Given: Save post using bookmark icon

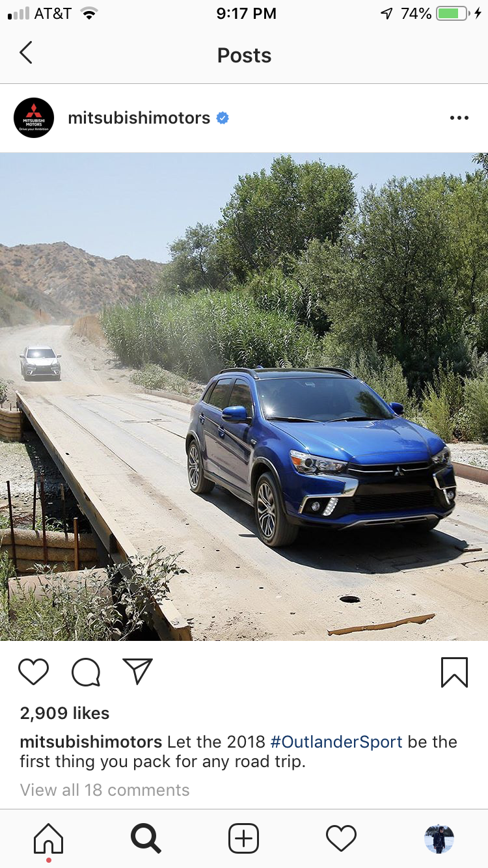Looking at the screenshot, I should pos(454,672).
